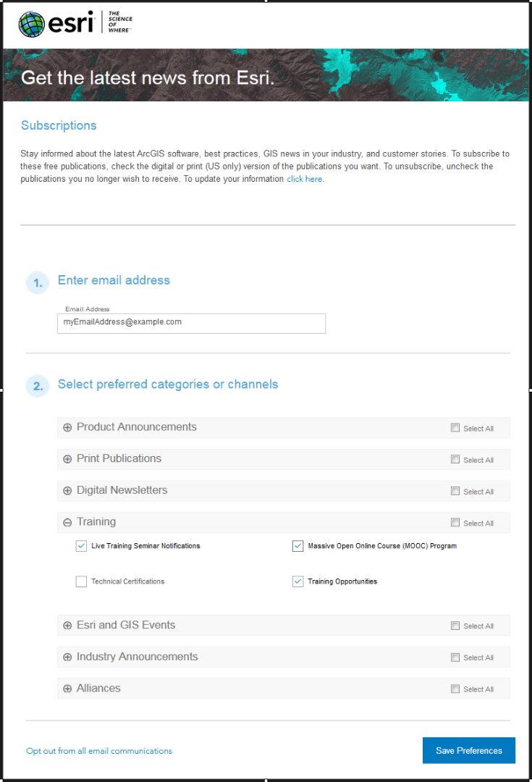Viewport: 532px width, 782px height.
Task: Tick Select All for Digital Newsletters
Action: pos(455,491)
